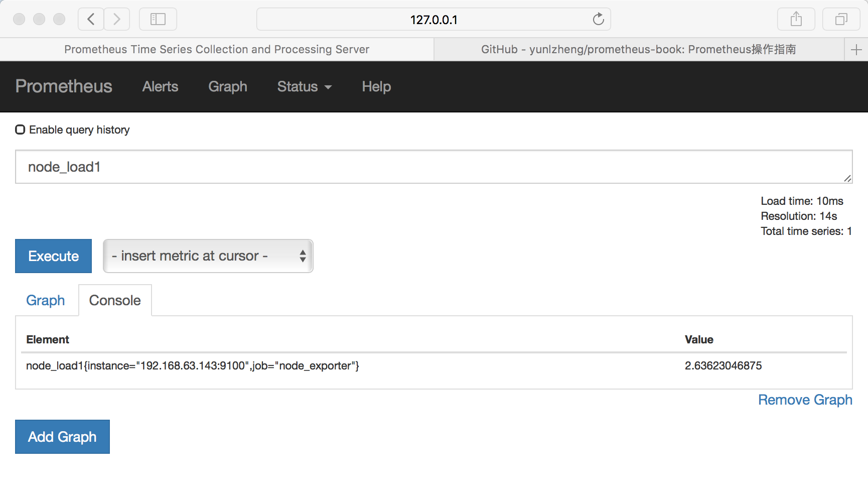Click the Load time: 10ms text
The image size is (868, 500).
pos(802,201)
